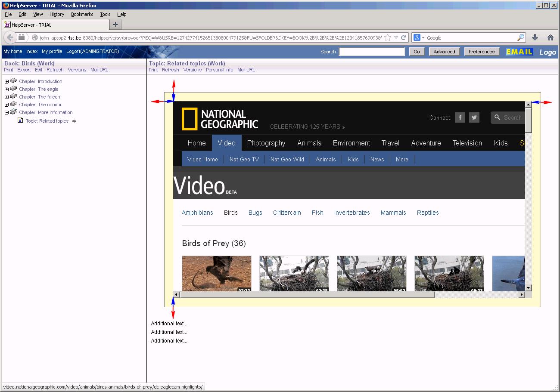The width and height of the screenshot is (560, 392).
Task: Click the EMAIL icon in header
Action: 519,52
